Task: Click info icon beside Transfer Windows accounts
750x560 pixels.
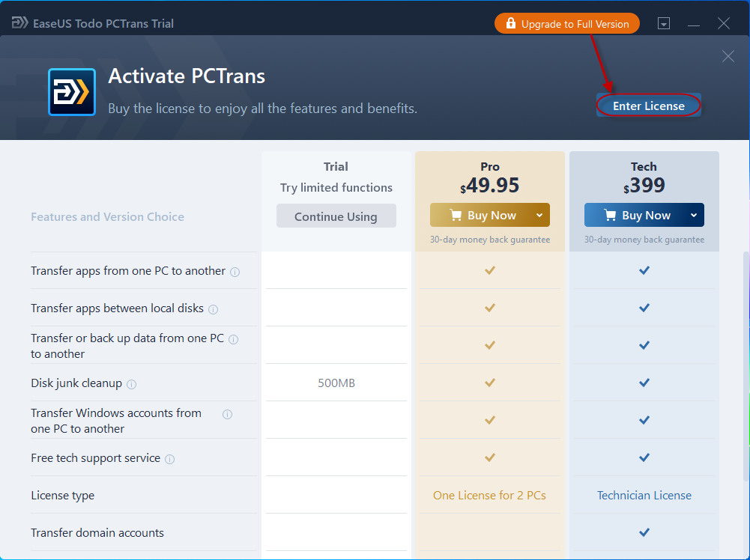Action: [227, 414]
